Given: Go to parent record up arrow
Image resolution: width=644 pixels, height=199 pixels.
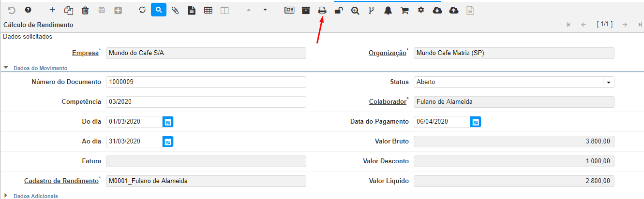Looking at the screenshot, I should (x=249, y=10).
